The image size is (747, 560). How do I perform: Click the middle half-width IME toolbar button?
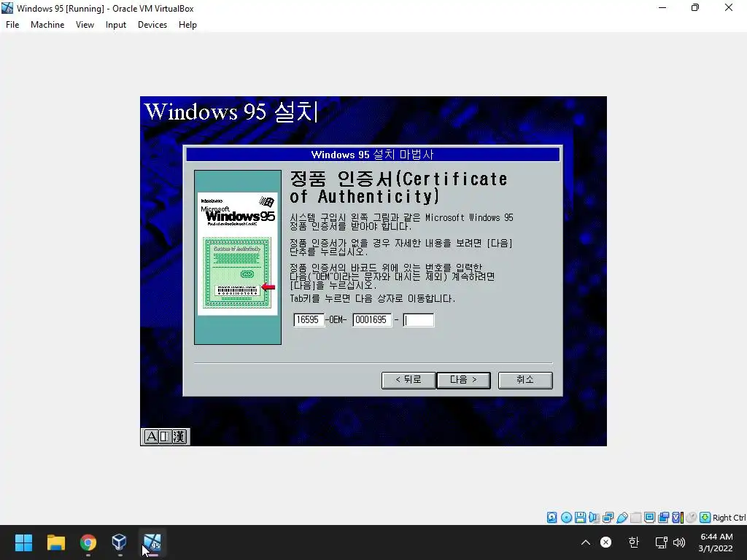pyautogui.click(x=165, y=437)
